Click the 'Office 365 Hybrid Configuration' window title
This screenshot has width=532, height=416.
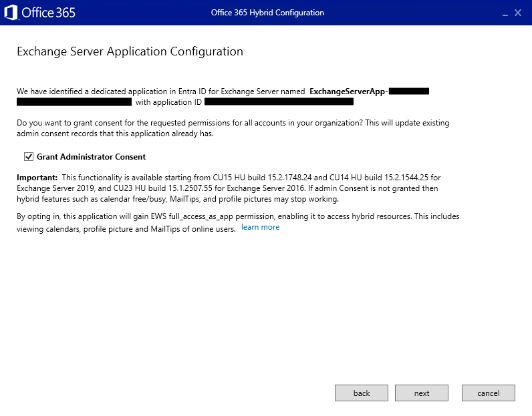click(267, 13)
